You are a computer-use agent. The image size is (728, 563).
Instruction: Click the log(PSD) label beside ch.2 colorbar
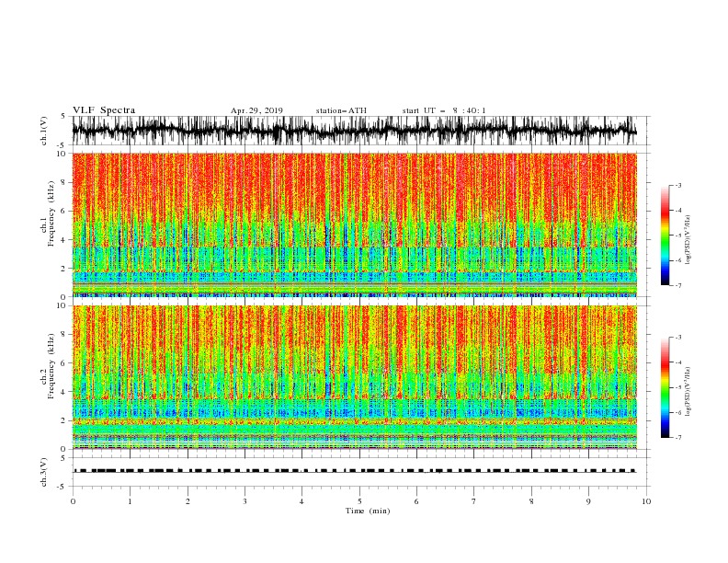[x=688, y=392]
